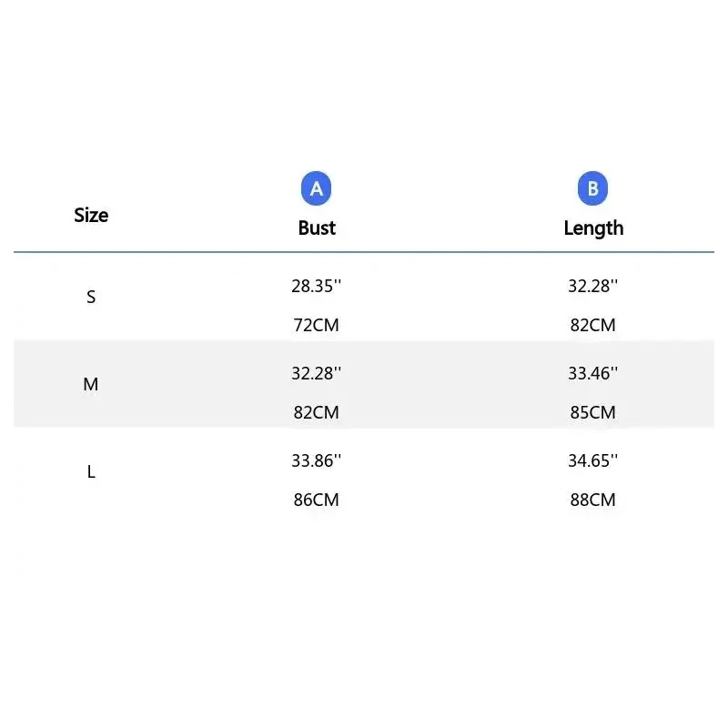Click the 82CM bust value for M
This screenshot has height=728, width=728.
point(316,412)
